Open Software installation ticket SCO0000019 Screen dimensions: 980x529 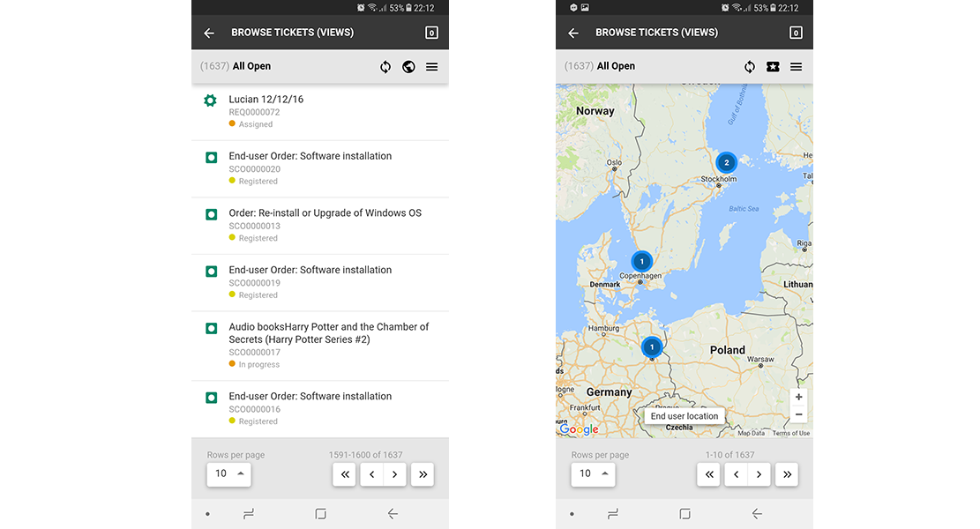(320, 282)
